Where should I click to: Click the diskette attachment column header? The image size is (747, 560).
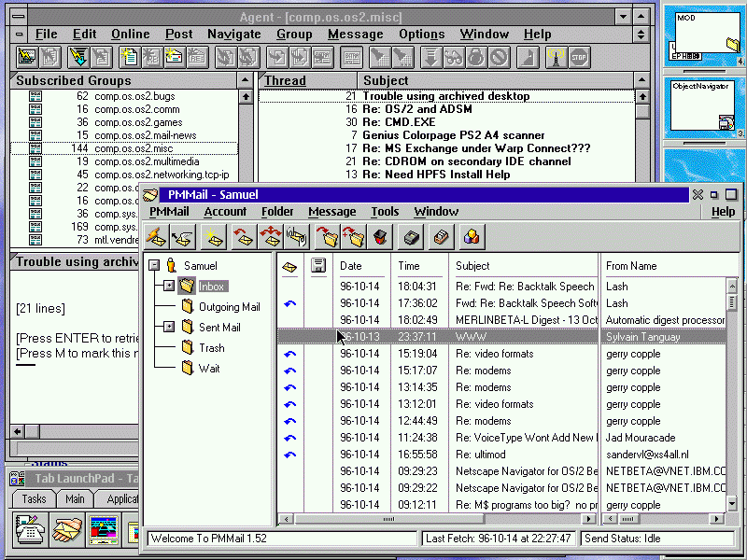click(318, 266)
